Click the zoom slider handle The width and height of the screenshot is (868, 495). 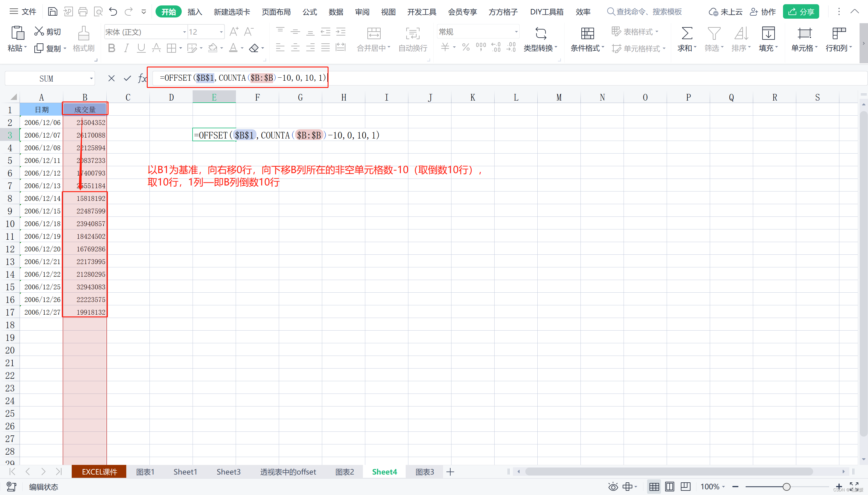point(786,487)
